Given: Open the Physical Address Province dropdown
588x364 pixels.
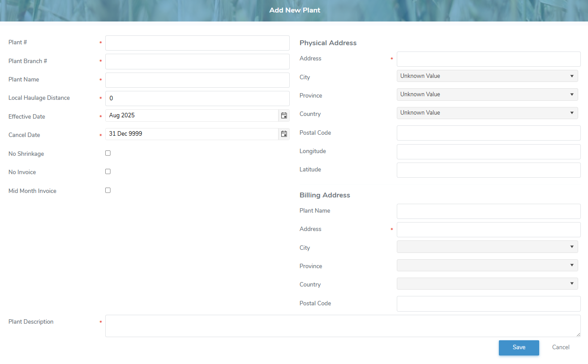Looking at the screenshot, I should pyautogui.click(x=487, y=94).
